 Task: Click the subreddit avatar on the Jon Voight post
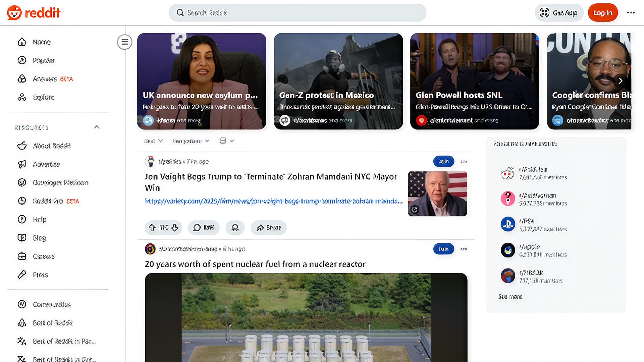[x=150, y=162]
